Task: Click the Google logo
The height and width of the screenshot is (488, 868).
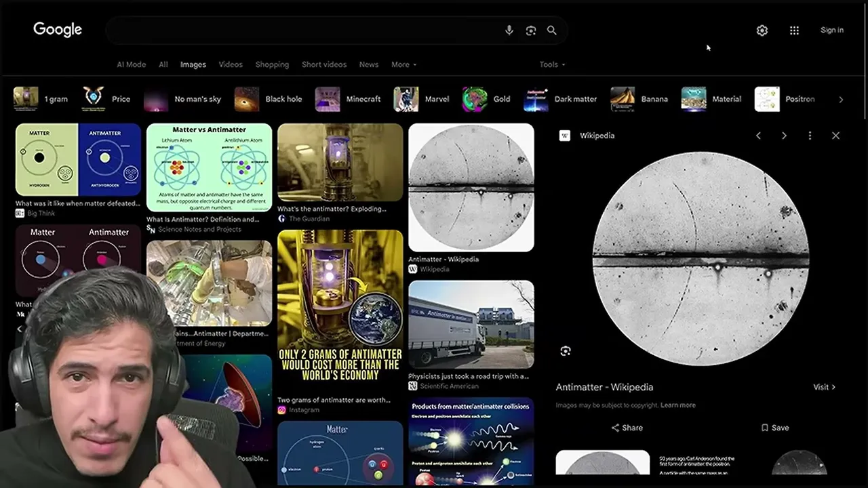Action: click(58, 29)
